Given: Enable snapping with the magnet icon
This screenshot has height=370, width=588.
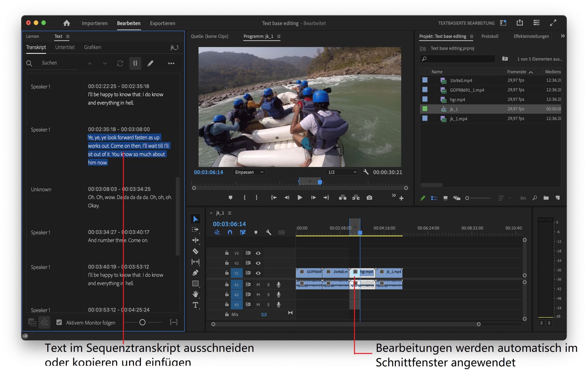Looking at the screenshot, I should [230, 232].
